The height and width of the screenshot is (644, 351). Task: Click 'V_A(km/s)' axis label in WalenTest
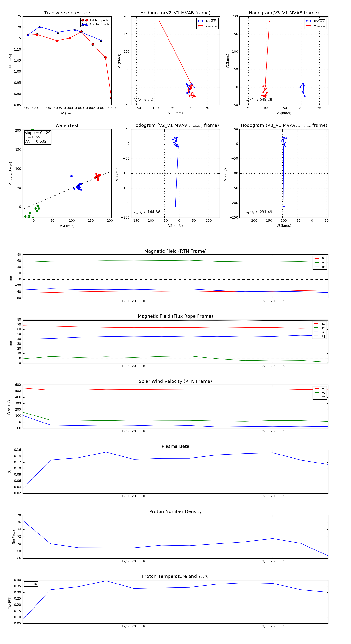pyautogui.click(x=67, y=226)
